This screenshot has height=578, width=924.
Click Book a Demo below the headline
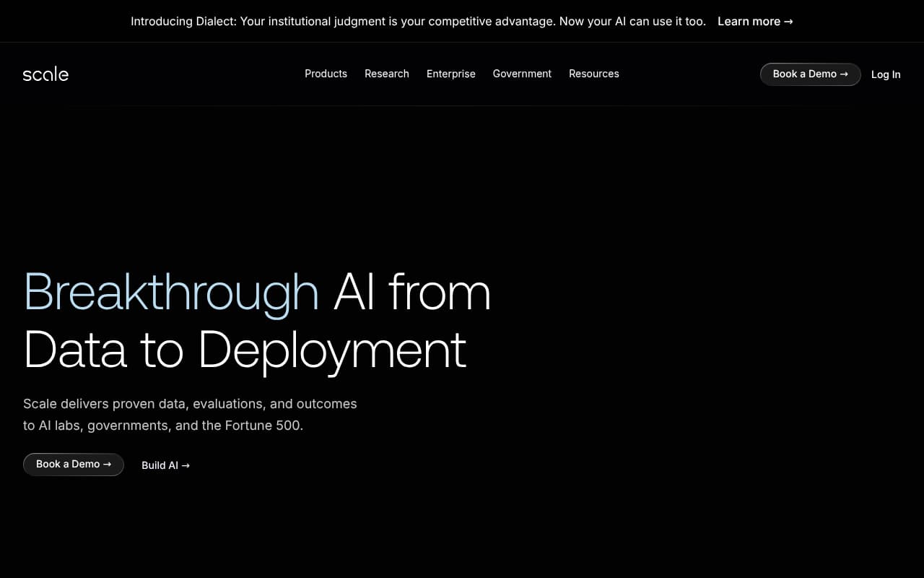74,465
